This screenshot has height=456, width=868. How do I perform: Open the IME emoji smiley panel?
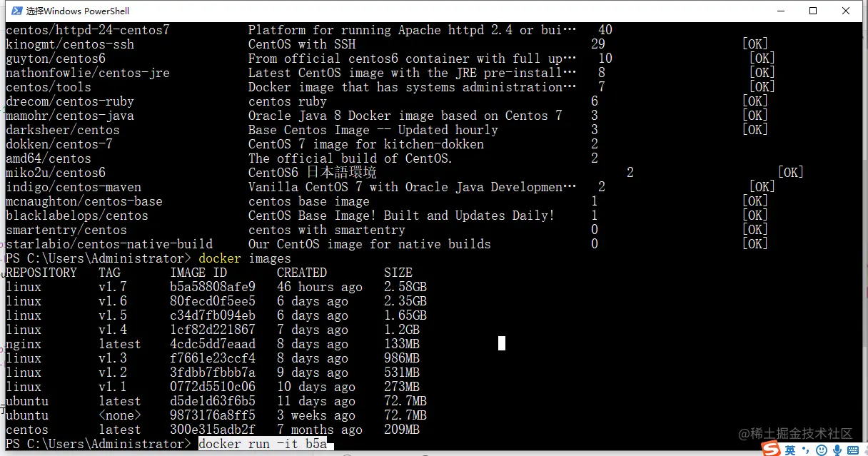pyautogui.click(x=821, y=450)
